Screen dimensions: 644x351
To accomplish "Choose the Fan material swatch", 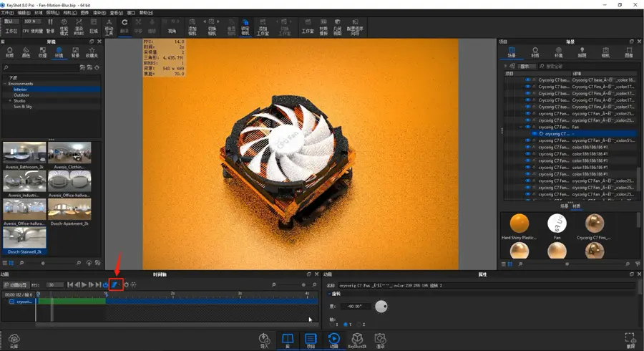I will pyautogui.click(x=557, y=223).
